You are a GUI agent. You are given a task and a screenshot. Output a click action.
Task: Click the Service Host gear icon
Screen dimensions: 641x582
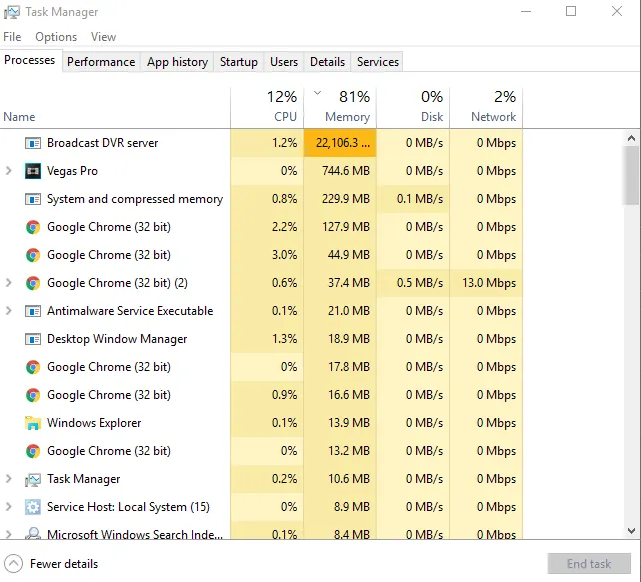point(33,507)
